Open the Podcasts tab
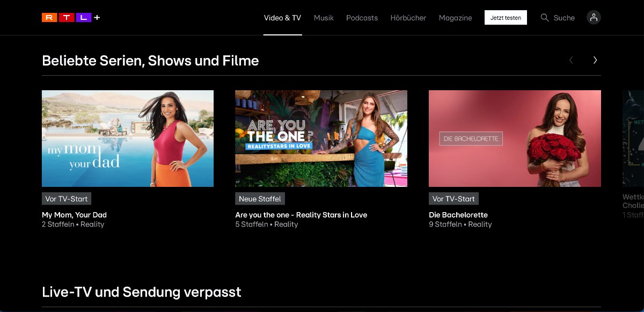Screen dimensions: 644x312 (x=362, y=18)
